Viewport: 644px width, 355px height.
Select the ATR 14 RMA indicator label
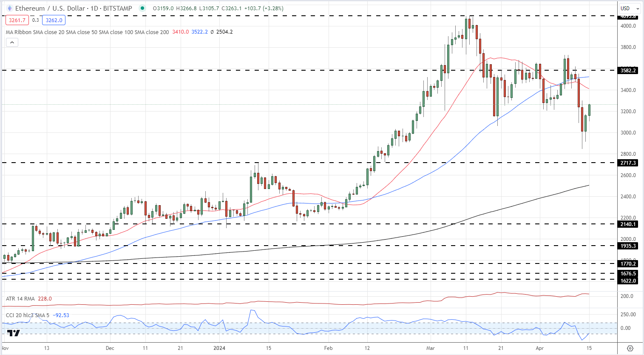[20, 298]
